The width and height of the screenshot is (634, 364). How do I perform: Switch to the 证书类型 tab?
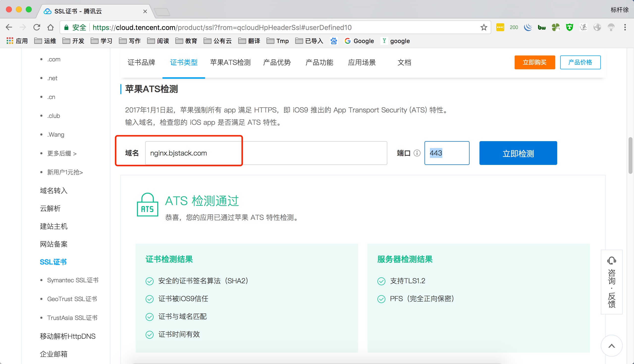(x=184, y=62)
